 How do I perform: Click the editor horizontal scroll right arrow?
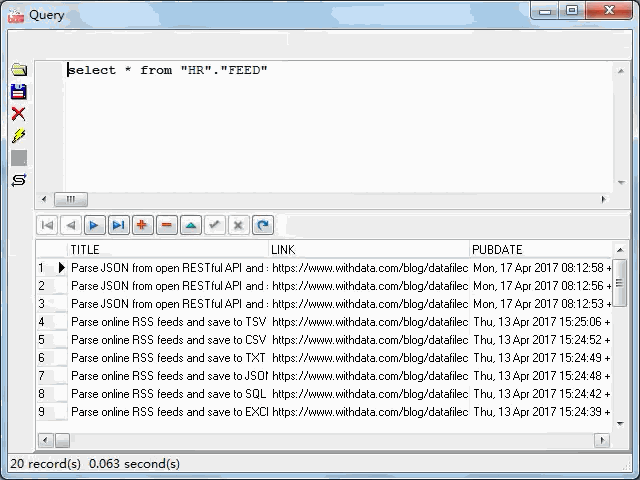tap(604, 199)
